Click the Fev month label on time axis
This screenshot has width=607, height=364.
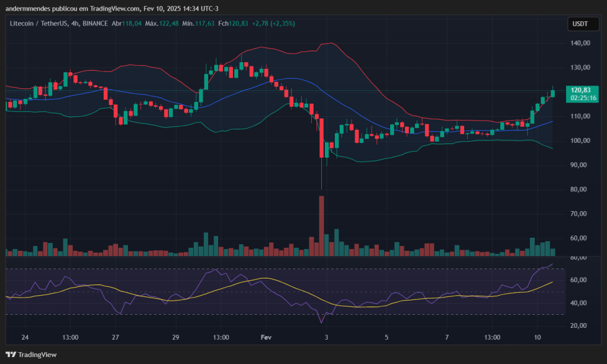(266, 337)
